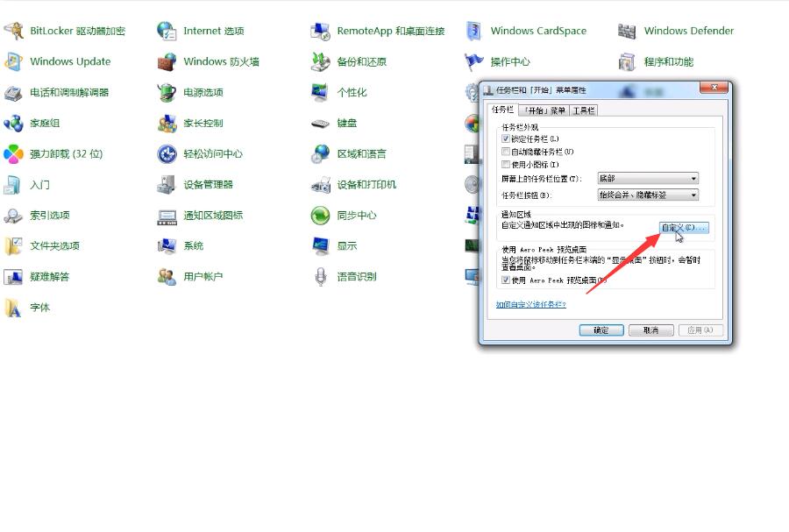789x532 pixels.
Task: Open the 疑难解答 icon
Action: point(13,277)
